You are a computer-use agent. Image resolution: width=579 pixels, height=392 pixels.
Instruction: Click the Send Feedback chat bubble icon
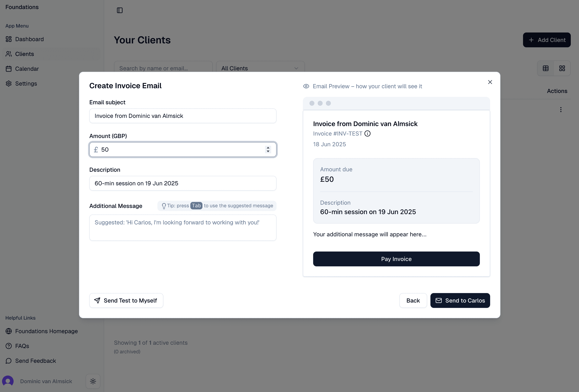[8, 361]
